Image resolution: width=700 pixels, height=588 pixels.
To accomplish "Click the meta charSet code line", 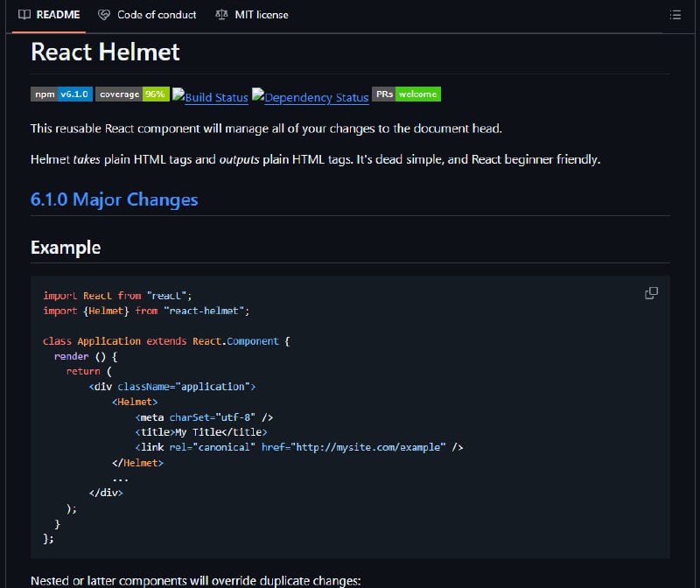I will tap(204, 417).
